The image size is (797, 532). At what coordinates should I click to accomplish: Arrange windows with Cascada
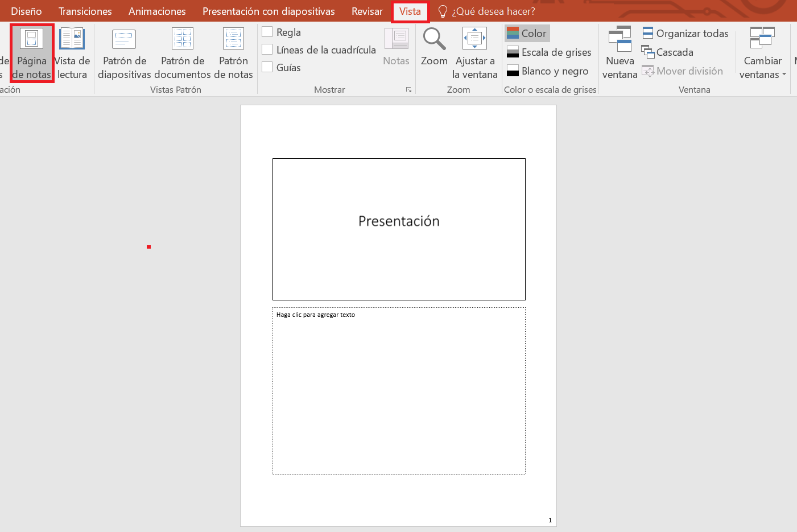click(667, 52)
